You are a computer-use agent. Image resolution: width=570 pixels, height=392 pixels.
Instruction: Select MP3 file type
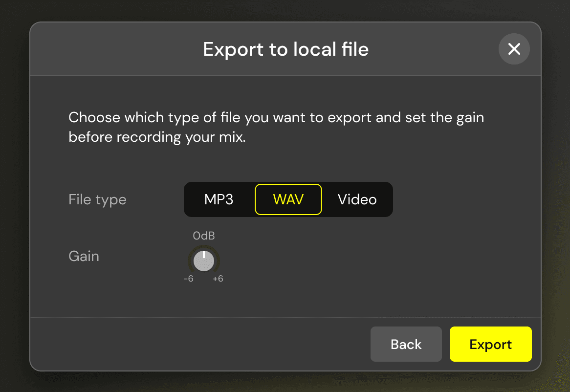tap(219, 199)
